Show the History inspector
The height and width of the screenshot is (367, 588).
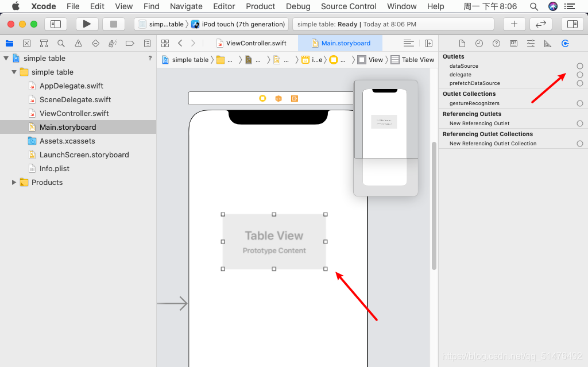point(479,44)
